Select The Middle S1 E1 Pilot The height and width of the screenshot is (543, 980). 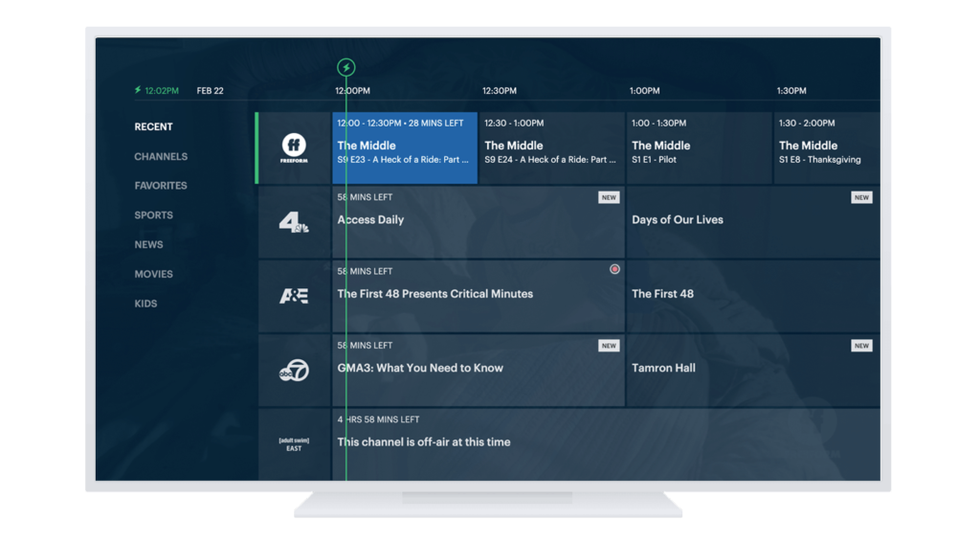point(699,148)
